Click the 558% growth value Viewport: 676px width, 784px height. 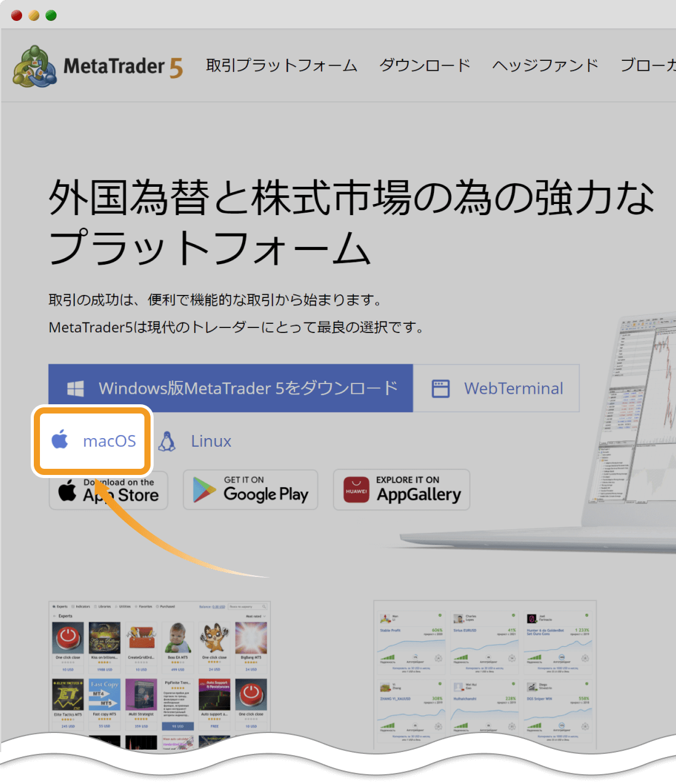[584, 699]
